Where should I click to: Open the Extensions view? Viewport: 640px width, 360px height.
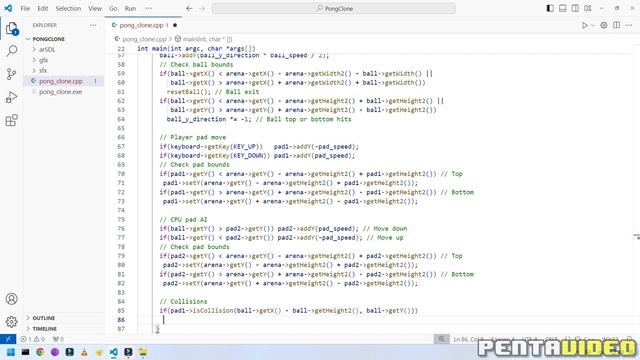11,120
